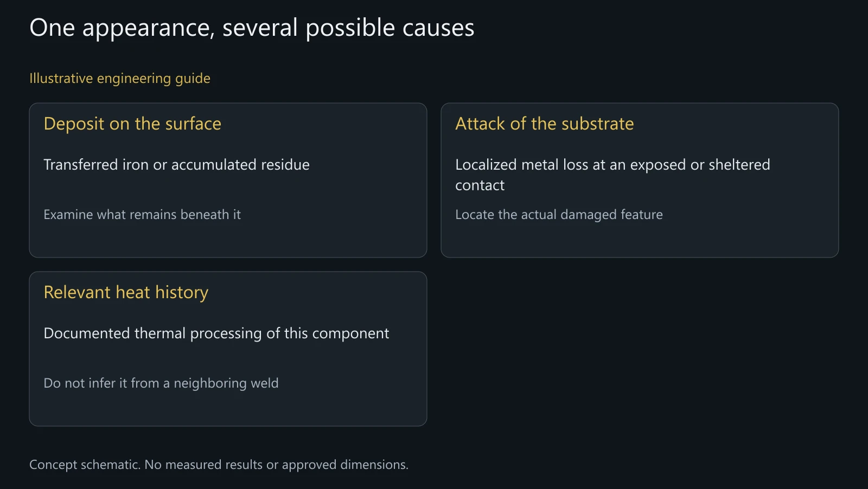The image size is (868, 489).
Task: Click 'Do not infer it from a neighboring weld'
Action: pyautogui.click(x=161, y=383)
